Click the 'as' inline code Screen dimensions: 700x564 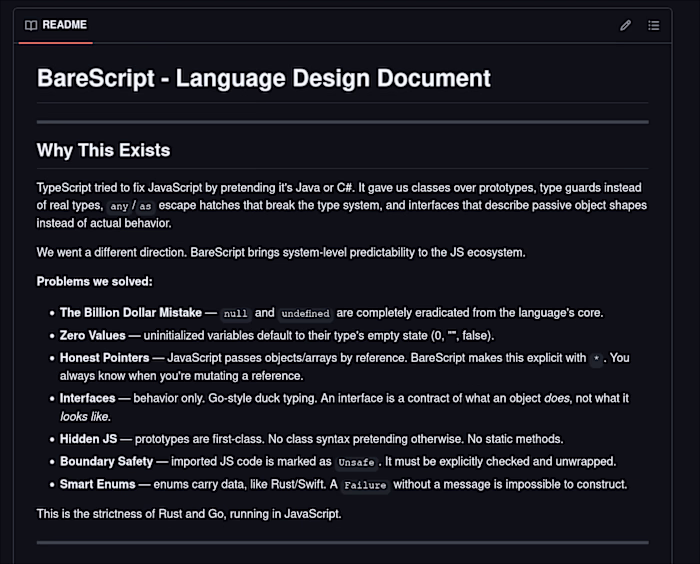tap(145, 206)
